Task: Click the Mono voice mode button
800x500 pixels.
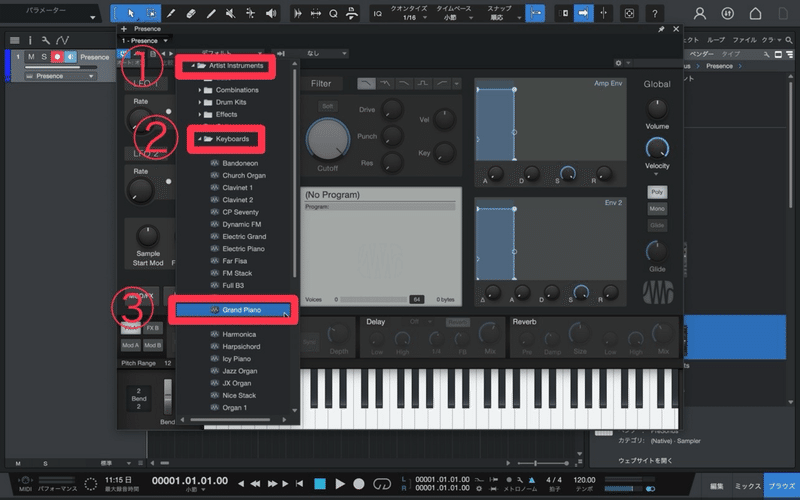Action: [x=657, y=209]
